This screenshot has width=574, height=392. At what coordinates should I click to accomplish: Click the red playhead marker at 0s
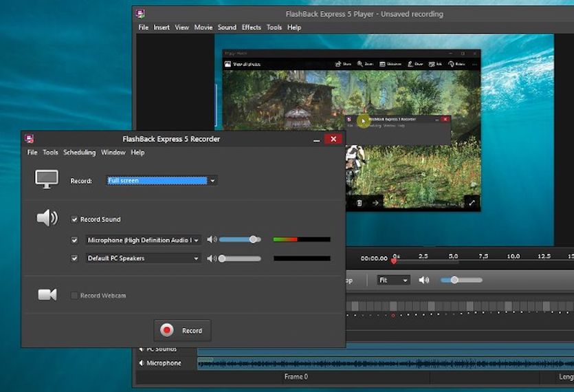coord(393,261)
